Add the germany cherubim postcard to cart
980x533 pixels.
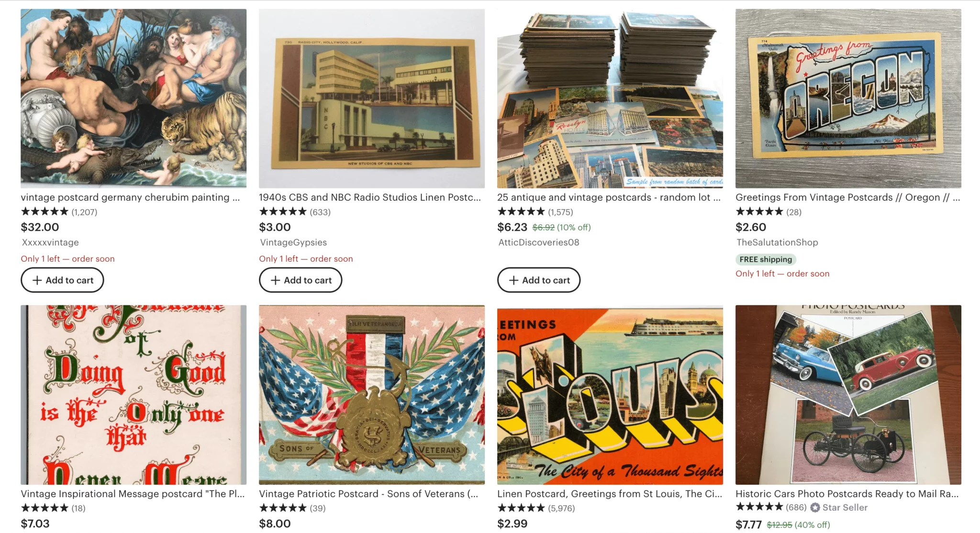pyautogui.click(x=62, y=280)
